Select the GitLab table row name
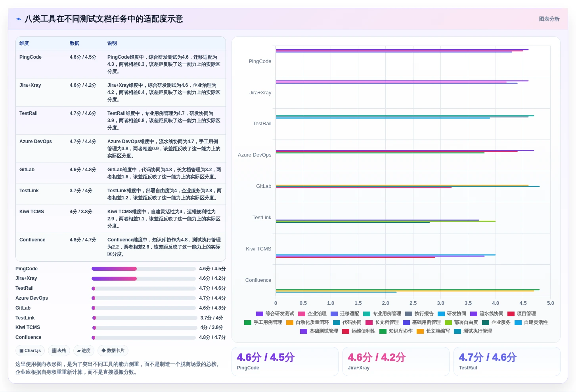This screenshot has width=576, height=392. [x=27, y=170]
